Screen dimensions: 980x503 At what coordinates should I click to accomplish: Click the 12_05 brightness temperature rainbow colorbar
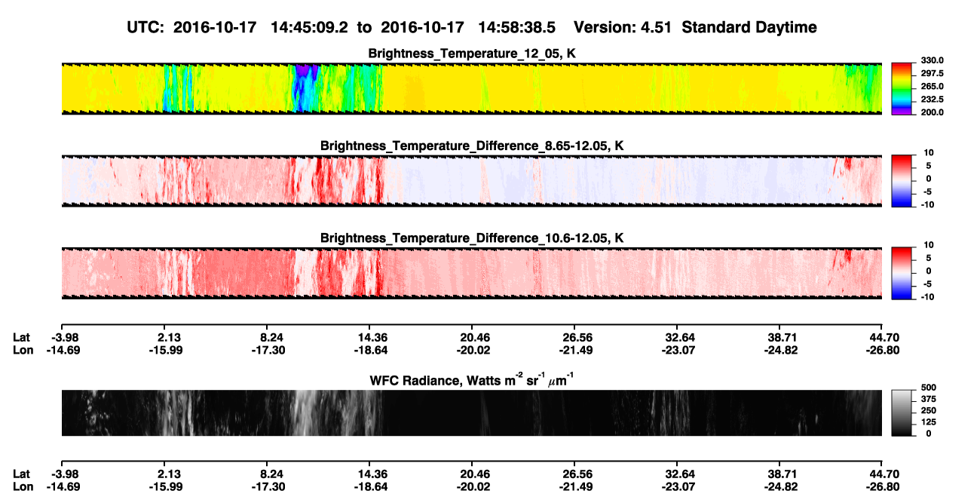tap(902, 88)
